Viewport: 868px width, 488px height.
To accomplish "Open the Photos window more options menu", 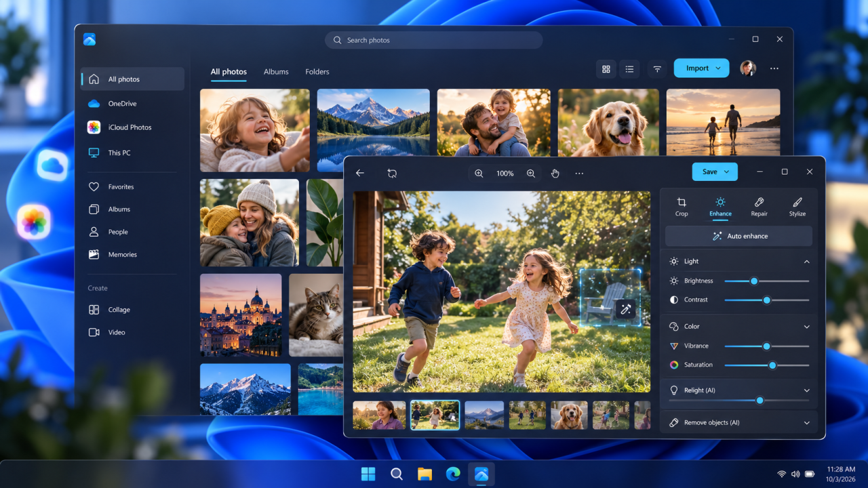I will (x=774, y=68).
